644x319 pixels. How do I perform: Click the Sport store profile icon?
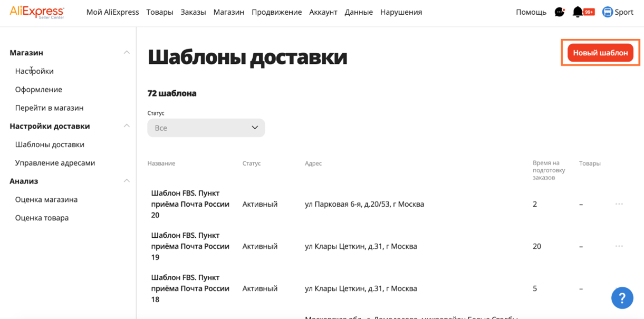tap(608, 12)
